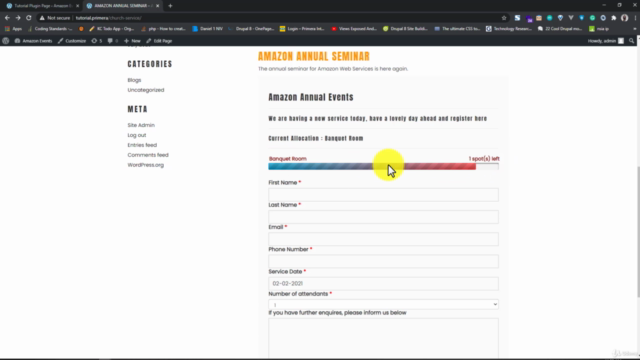Click the Log out link
Image resolution: width=640 pixels, height=360 pixels.
click(x=137, y=135)
